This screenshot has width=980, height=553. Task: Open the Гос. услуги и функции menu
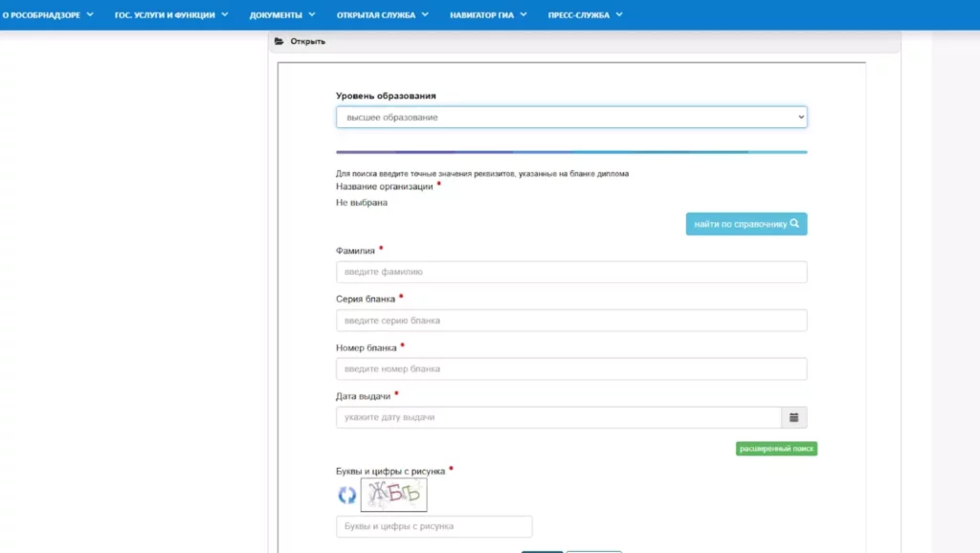[171, 15]
